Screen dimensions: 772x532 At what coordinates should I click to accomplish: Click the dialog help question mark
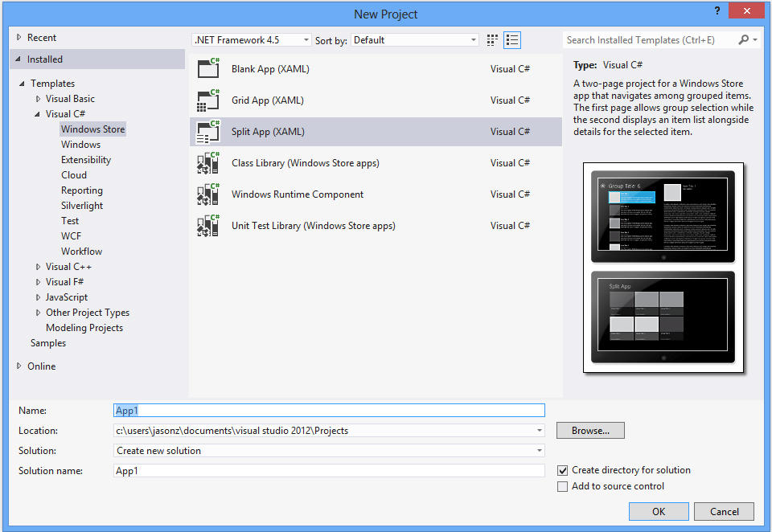[x=717, y=10]
